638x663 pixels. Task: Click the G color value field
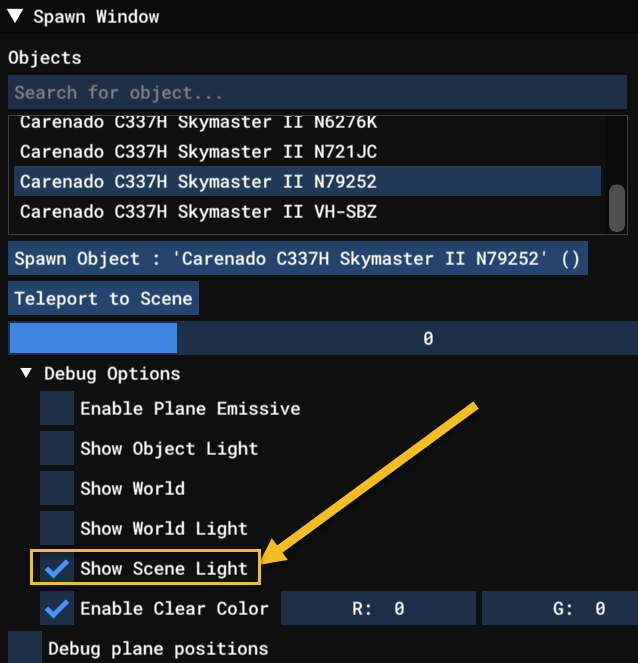pyautogui.click(x=560, y=609)
